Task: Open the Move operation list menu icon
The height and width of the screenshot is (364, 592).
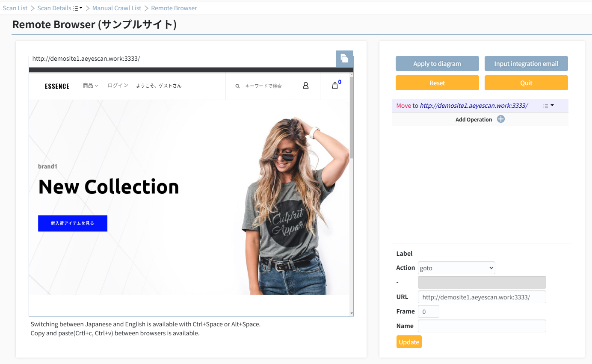Action: 548,106
